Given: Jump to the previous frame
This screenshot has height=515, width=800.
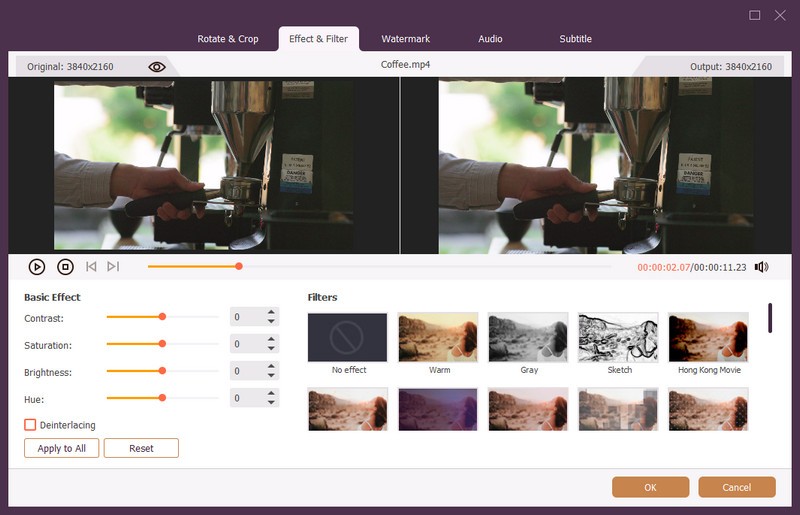Looking at the screenshot, I should pyautogui.click(x=91, y=266).
